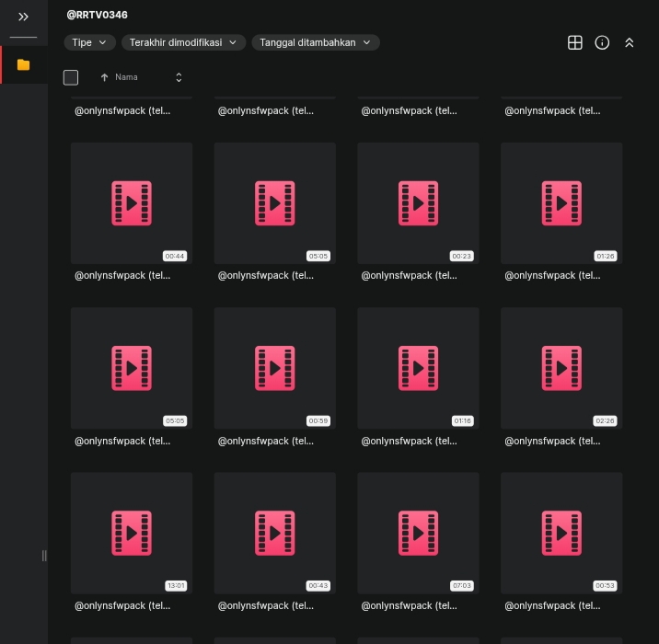Select the video thumbnail lasting 13:01
The height and width of the screenshot is (644, 659).
click(132, 533)
